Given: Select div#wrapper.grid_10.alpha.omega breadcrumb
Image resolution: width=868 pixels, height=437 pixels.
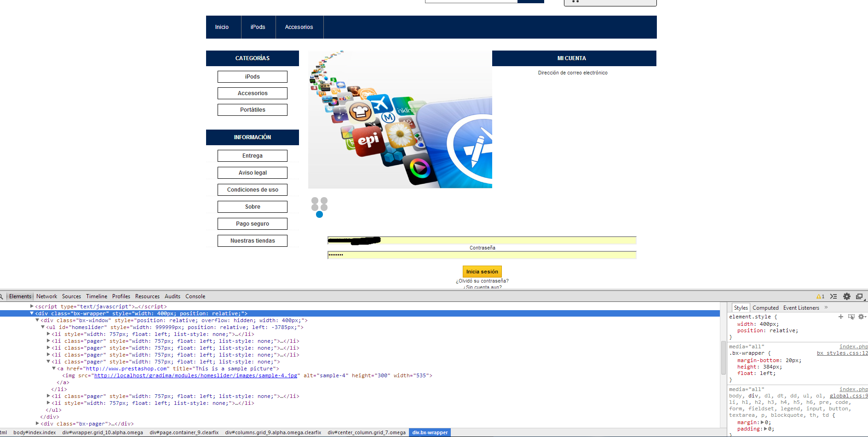Looking at the screenshot, I should 103,432.
